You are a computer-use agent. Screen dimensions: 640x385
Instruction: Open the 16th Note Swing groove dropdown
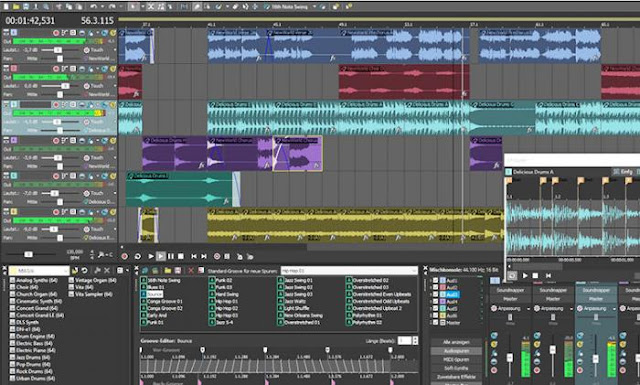pos(314,7)
